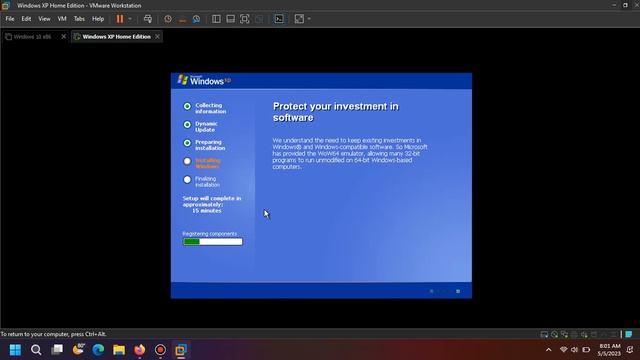Viewport: 640px width, 360px height.
Task: Toggle the thumbnail bar view
Action: point(231,19)
